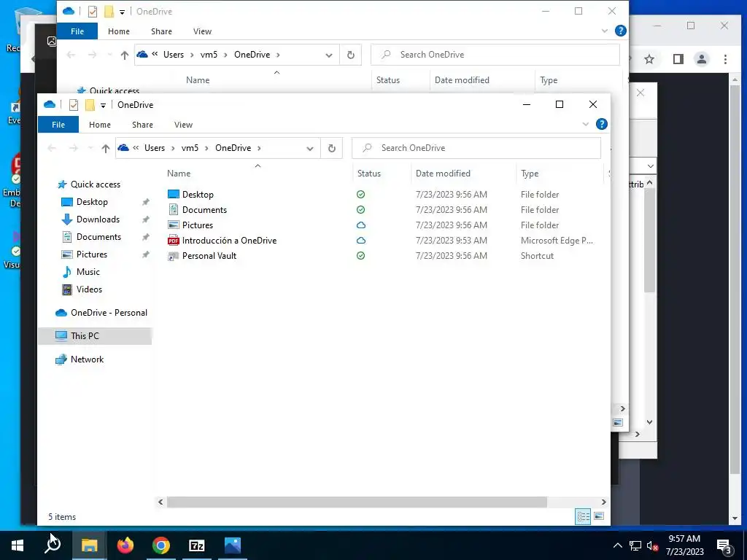The height and width of the screenshot is (560, 747).
Task: Sort by the Status column header
Action: coord(369,174)
